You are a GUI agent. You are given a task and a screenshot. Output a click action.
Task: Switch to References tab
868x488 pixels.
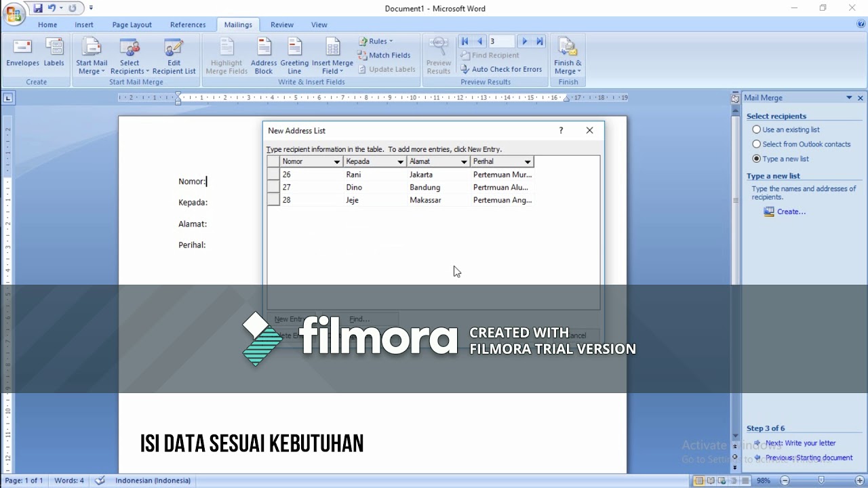pos(188,24)
